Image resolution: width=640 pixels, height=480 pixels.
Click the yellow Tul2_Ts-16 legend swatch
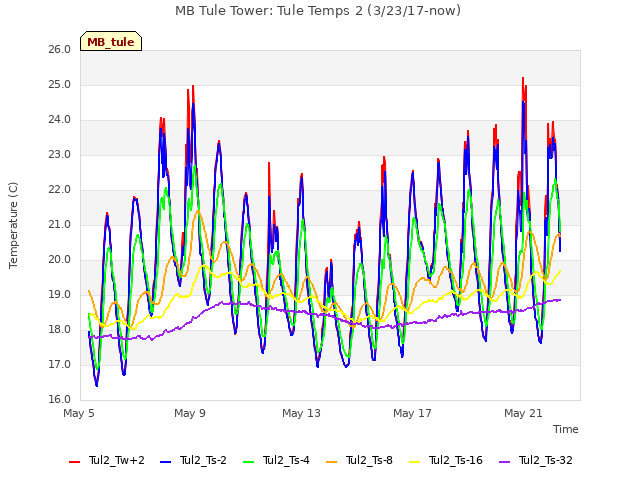pos(414,462)
